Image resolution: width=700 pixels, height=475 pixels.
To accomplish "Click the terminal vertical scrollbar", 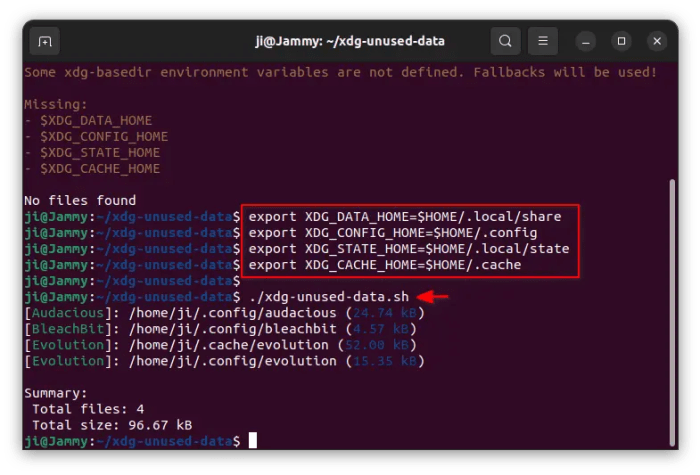I will pyautogui.click(x=672, y=312).
